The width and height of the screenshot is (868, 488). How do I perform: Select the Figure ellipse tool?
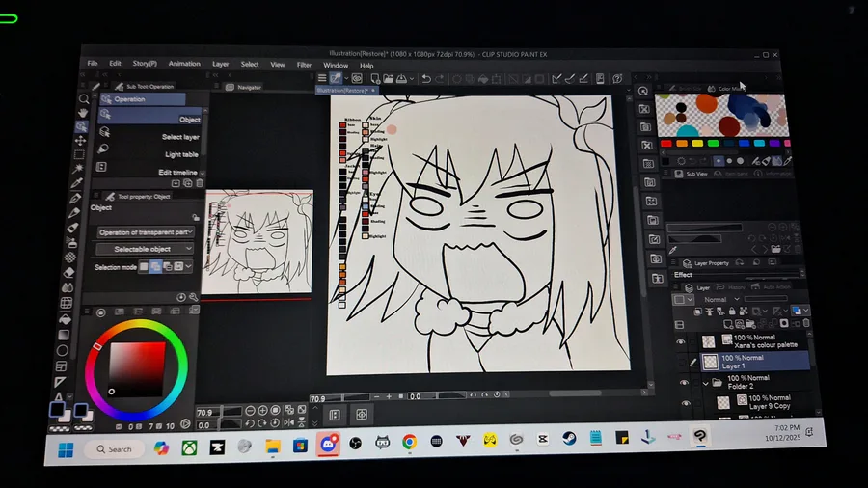point(63,351)
